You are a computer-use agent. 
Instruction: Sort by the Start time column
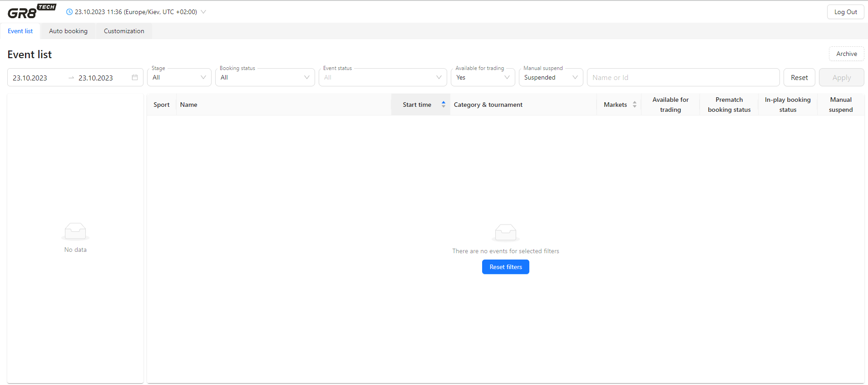point(421,105)
